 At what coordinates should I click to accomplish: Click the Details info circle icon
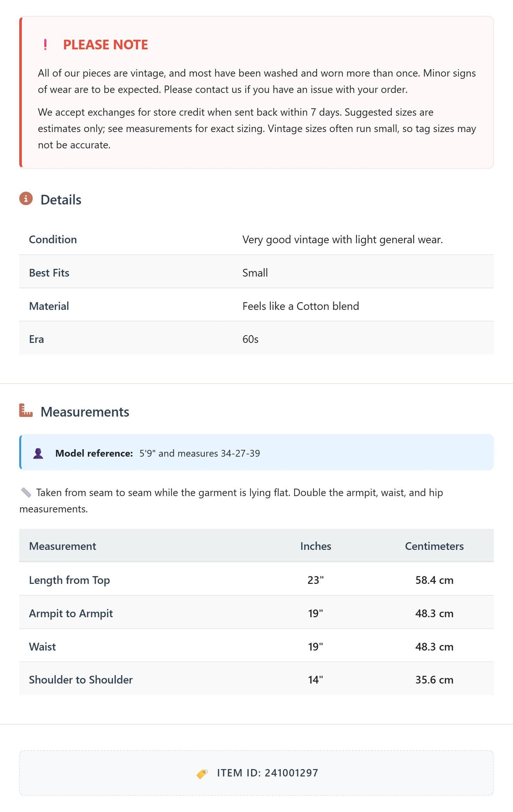[x=26, y=199]
